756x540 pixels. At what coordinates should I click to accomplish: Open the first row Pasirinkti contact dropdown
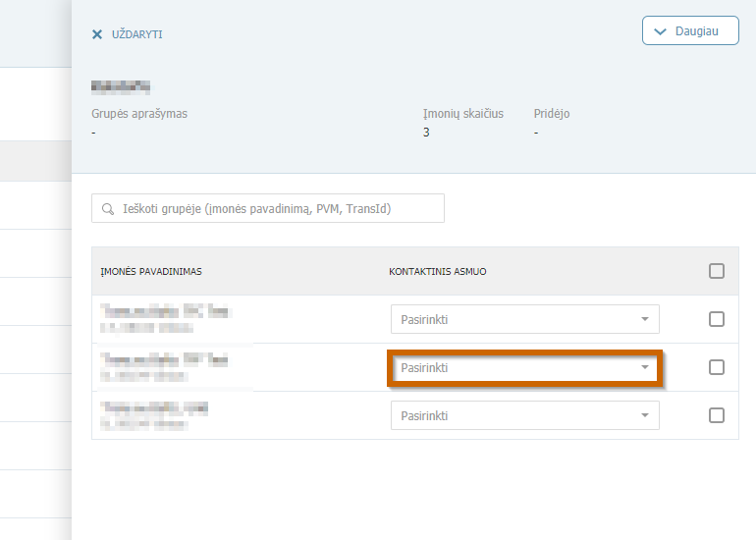click(525, 319)
